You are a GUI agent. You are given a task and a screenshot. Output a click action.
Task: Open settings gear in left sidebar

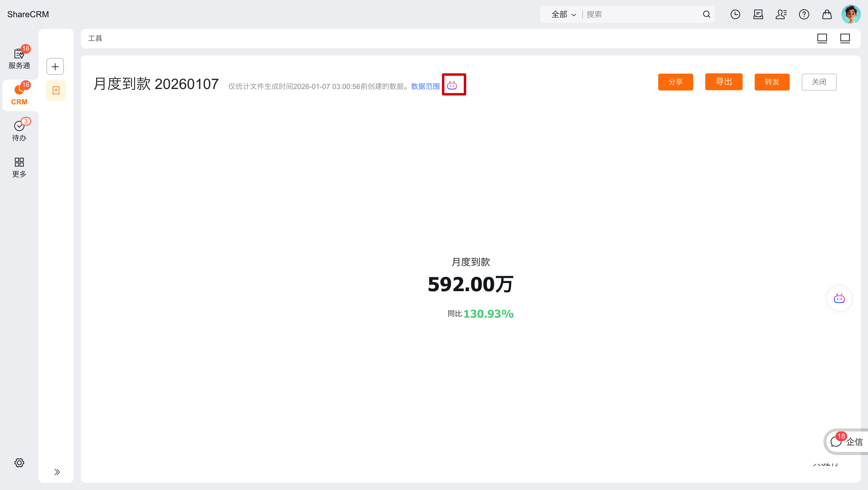(19, 462)
